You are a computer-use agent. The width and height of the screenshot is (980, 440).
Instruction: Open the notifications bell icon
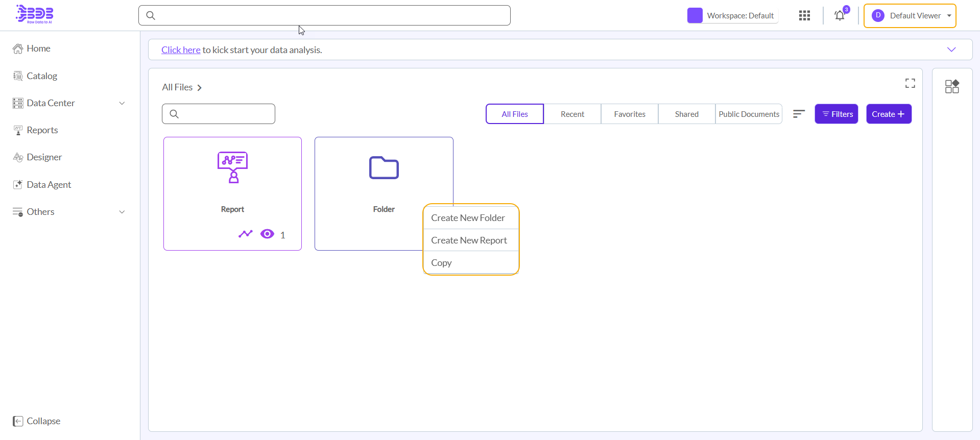click(840, 16)
